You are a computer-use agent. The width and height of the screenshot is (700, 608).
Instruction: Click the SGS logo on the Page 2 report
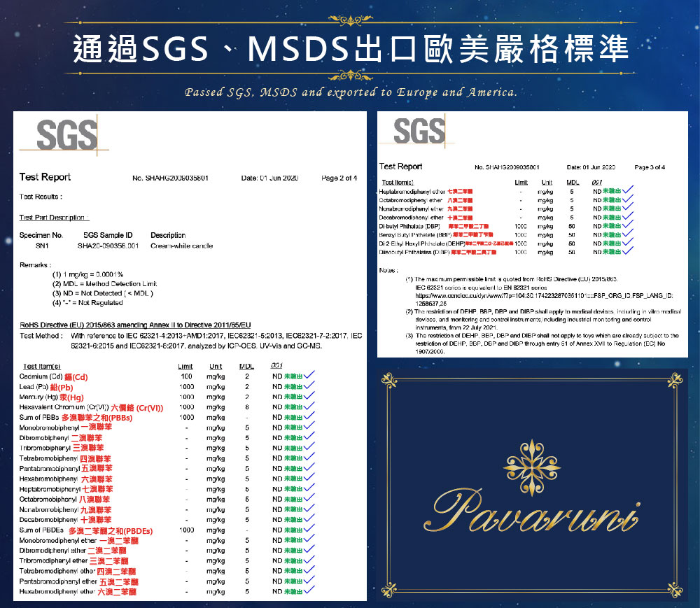(x=66, y=135)
